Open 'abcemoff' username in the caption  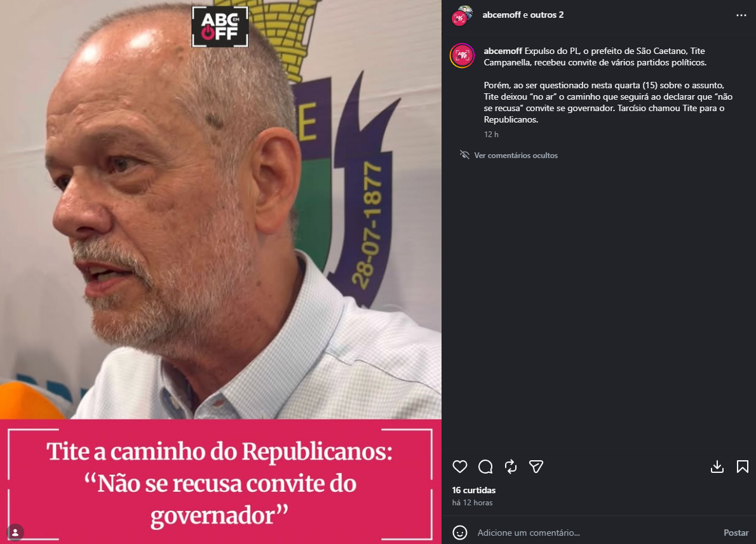(503, 51)
